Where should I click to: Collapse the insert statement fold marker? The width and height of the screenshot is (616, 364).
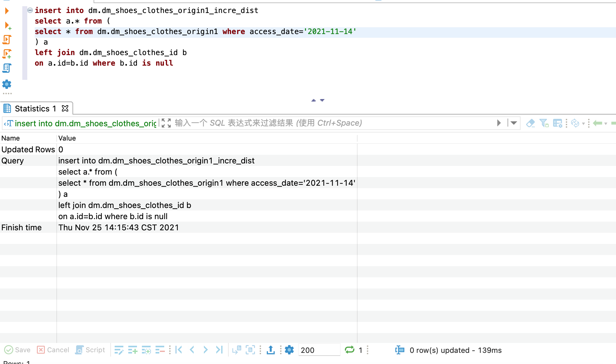point(30,10)
